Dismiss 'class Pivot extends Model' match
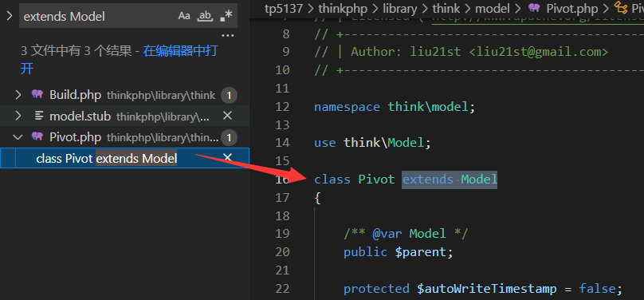 [x=227, y=157]
